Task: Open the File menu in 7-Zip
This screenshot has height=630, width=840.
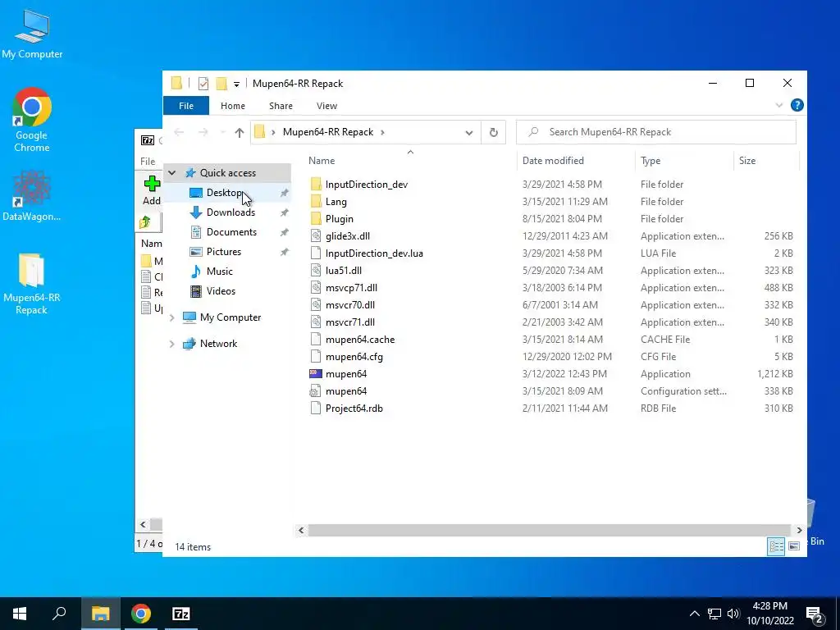Action: point(148,162)
